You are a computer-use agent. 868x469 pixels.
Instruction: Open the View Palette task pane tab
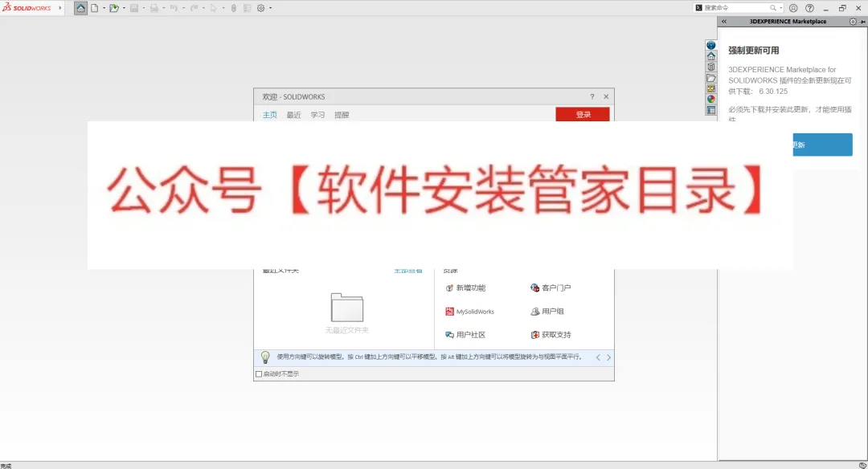711,88
